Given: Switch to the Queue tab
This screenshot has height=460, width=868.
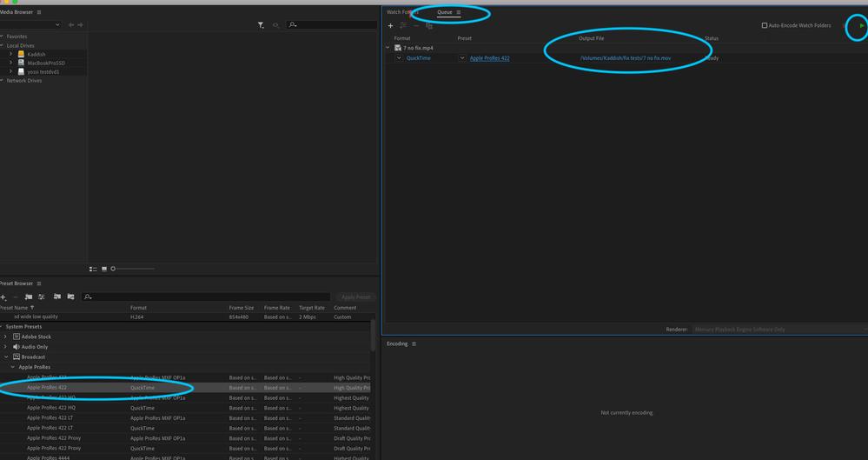Looking at the screenshot, I should pos(445,12).
